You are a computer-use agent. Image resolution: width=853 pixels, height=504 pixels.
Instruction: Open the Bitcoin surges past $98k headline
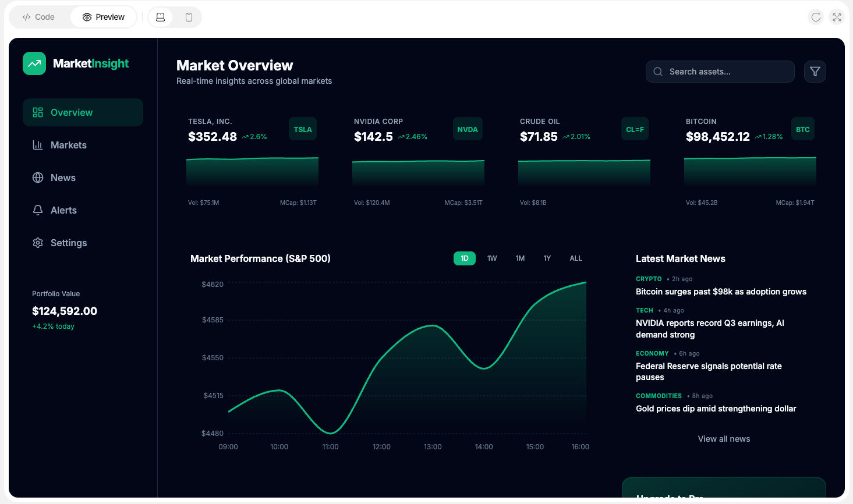(x=721, y=292)
